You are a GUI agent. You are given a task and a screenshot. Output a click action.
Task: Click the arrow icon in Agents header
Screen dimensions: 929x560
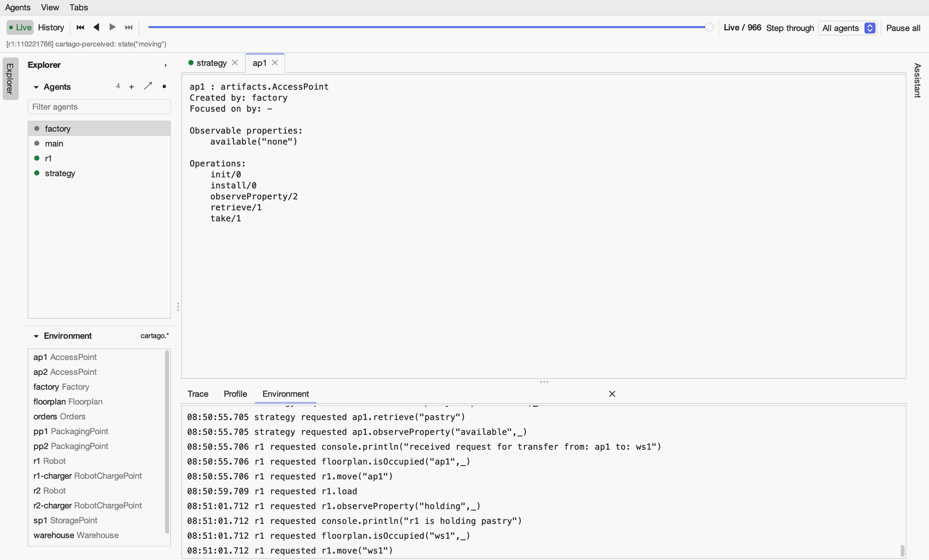click(148, 86)
